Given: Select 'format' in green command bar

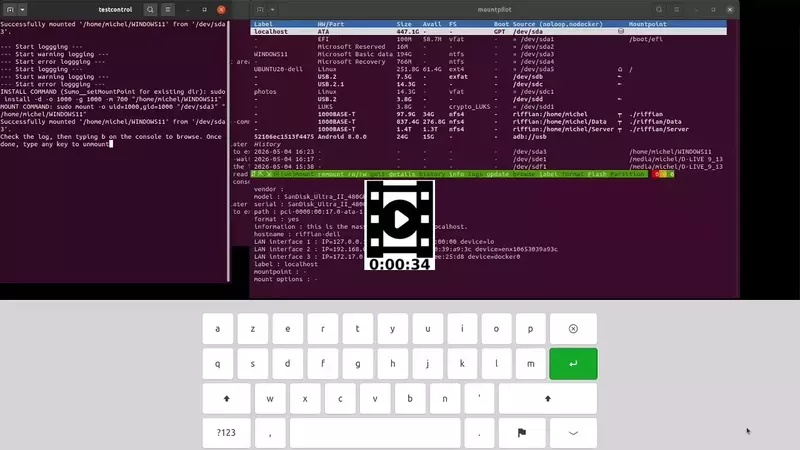Looking at the screenshot, I should [572, 174].
